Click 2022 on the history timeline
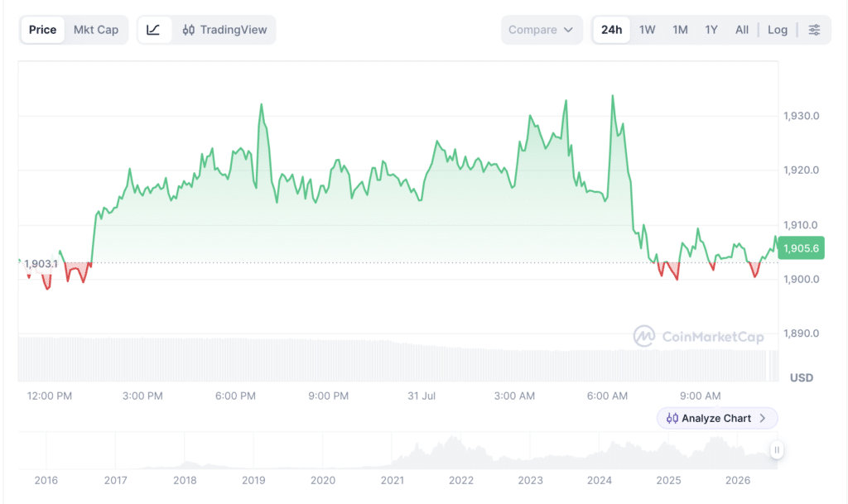 (461, 480)
